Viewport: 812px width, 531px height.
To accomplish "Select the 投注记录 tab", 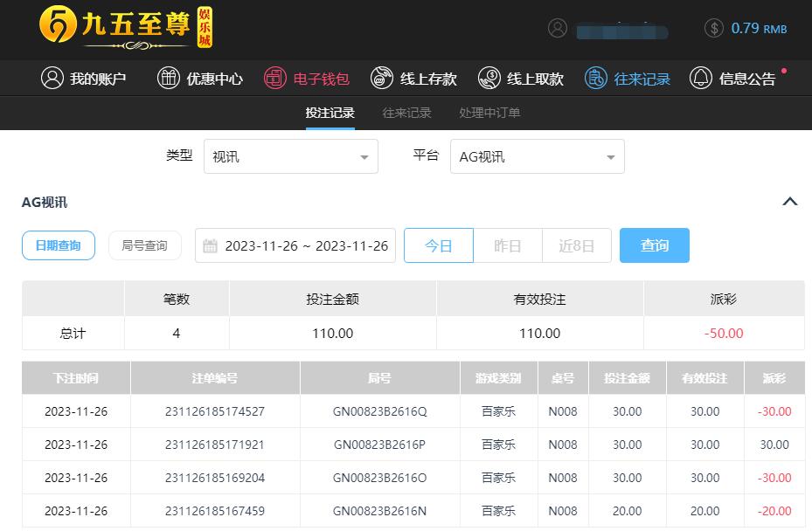I will [x=330, y=113].
